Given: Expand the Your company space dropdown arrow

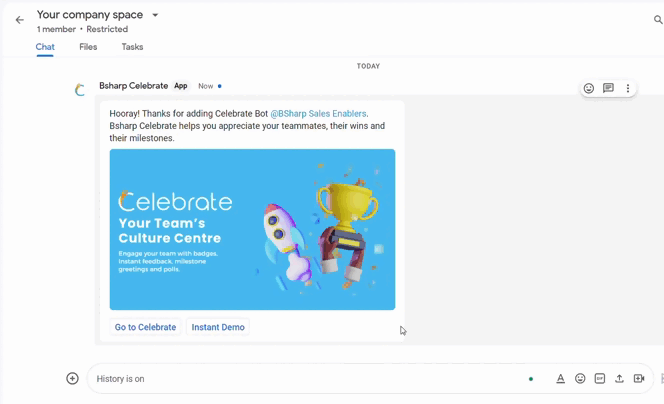Looking at the screenshot, I should (155, 15).
